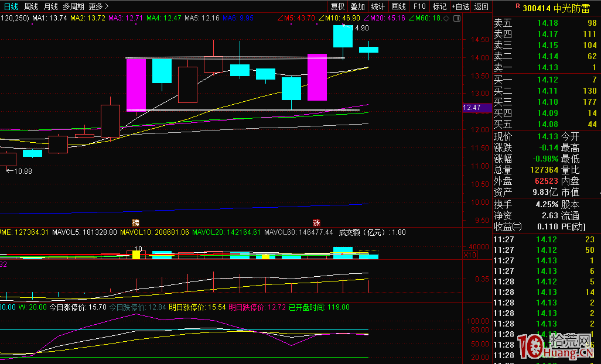This screenshot has height=364, width=601.
Task: Open the 多周期 multi-period selector
Action: [x=73, y=6]
